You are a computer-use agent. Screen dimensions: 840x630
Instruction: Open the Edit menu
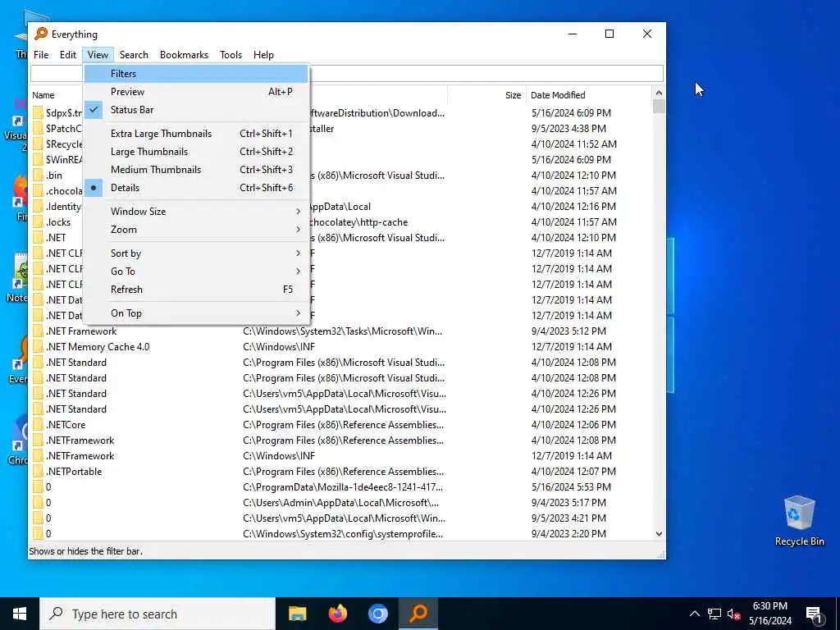(68, 55)
